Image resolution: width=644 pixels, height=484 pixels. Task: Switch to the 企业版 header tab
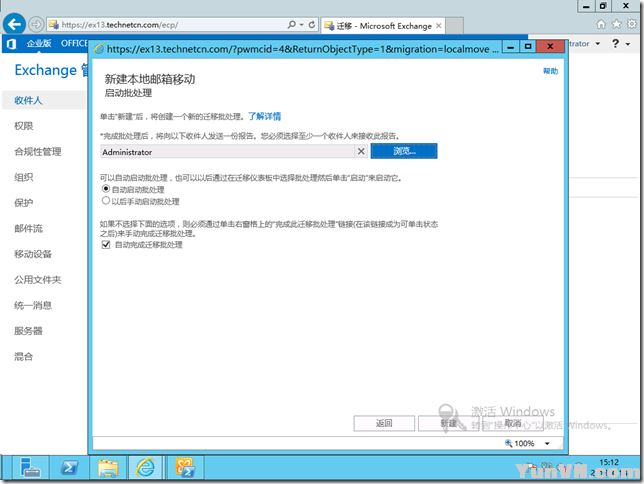point(39,44)
